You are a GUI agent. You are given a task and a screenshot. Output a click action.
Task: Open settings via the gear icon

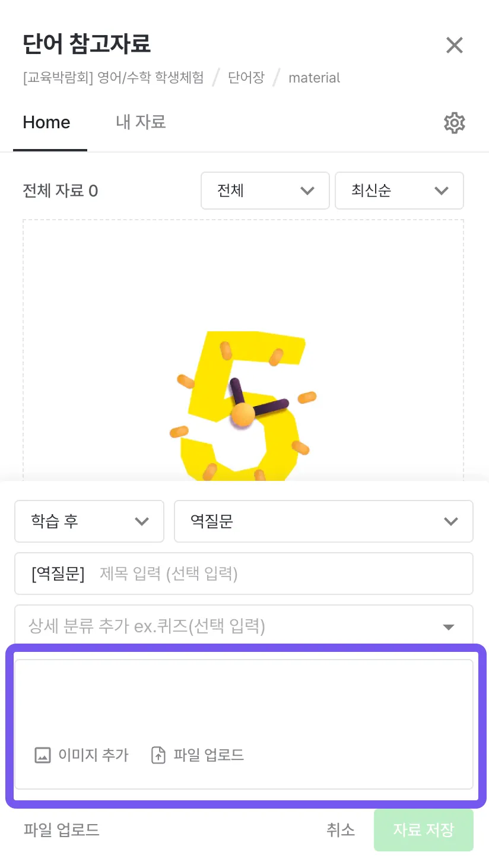click(454, 123)
